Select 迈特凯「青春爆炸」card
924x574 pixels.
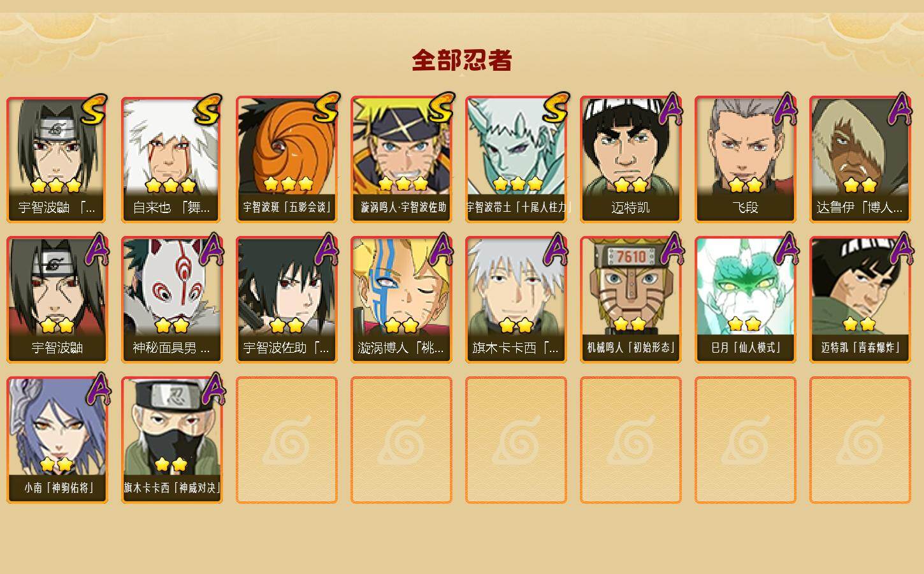pos(860,300)
